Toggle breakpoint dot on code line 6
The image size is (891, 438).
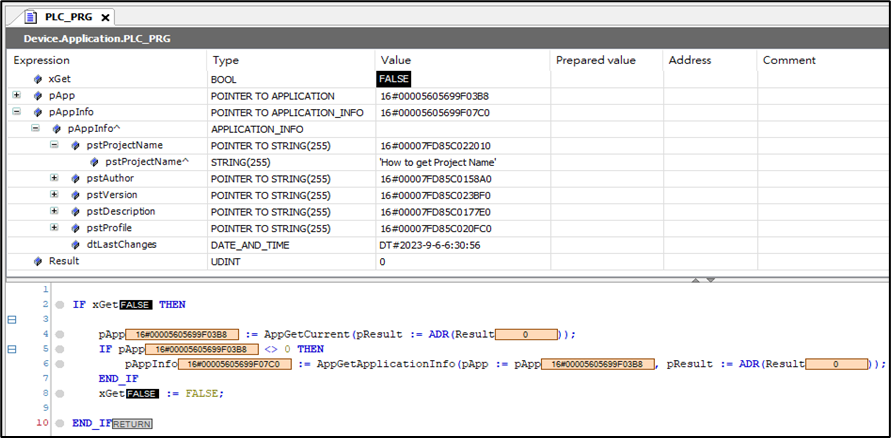[x=60, y=365]
